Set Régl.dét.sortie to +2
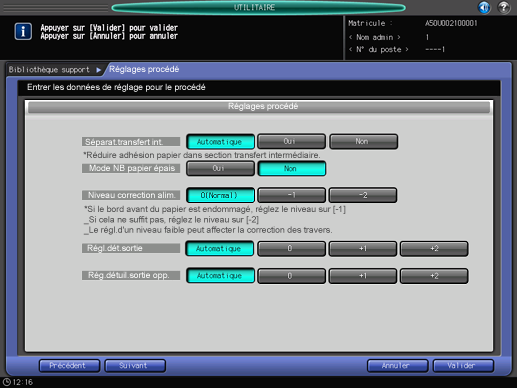Image resolution: width=517 pixels, height=388 pixels. [434, 249]
